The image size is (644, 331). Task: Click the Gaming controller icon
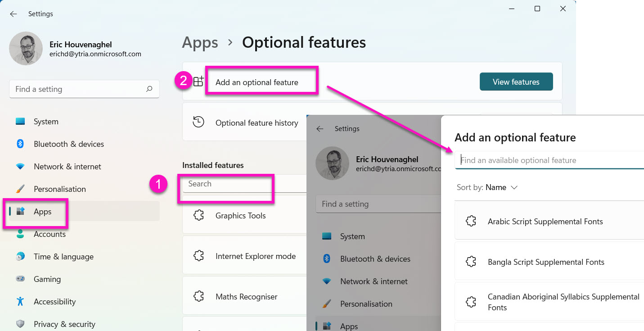coord(20,279)
